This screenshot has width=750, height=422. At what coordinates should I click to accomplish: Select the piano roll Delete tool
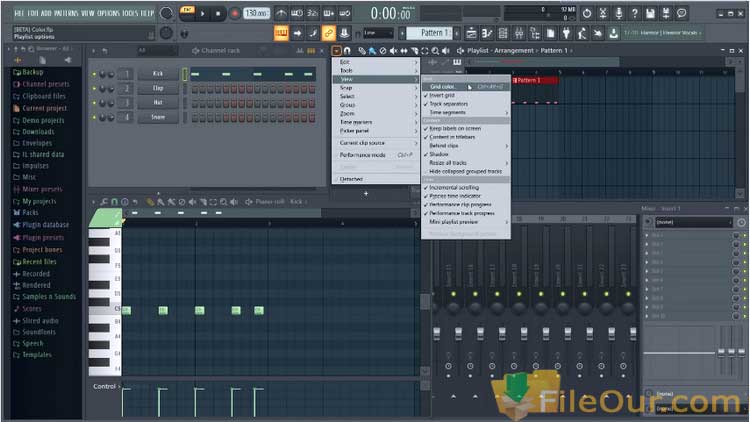coord(182,202)
